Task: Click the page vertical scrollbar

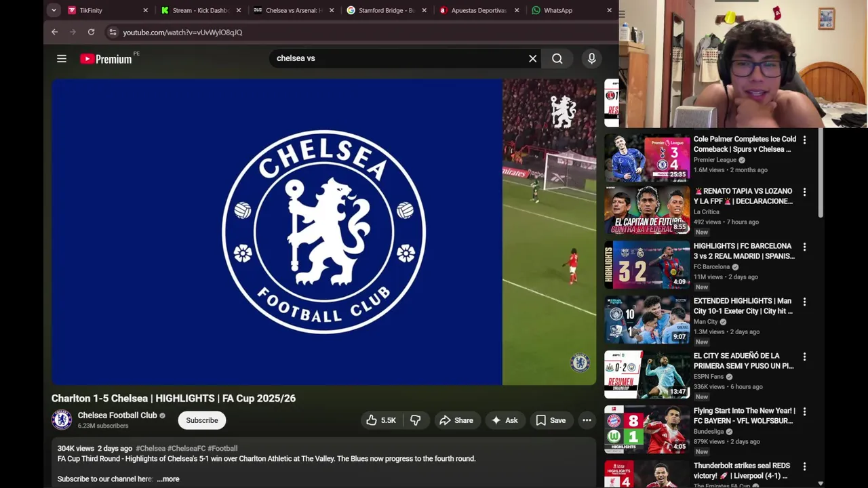Action: [820, 173]
